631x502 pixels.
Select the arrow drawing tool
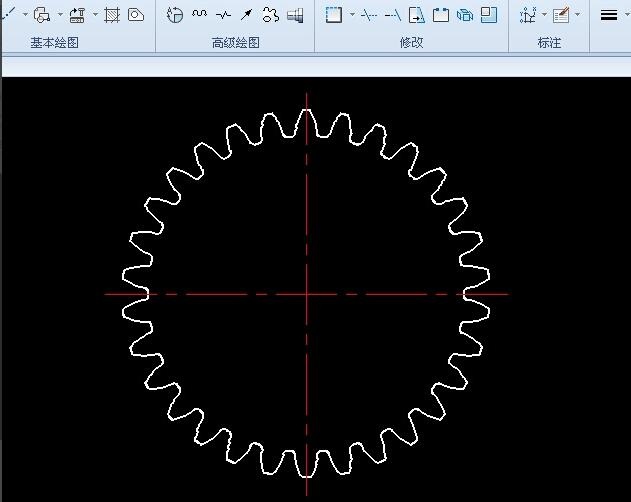(x=246, y=15)
